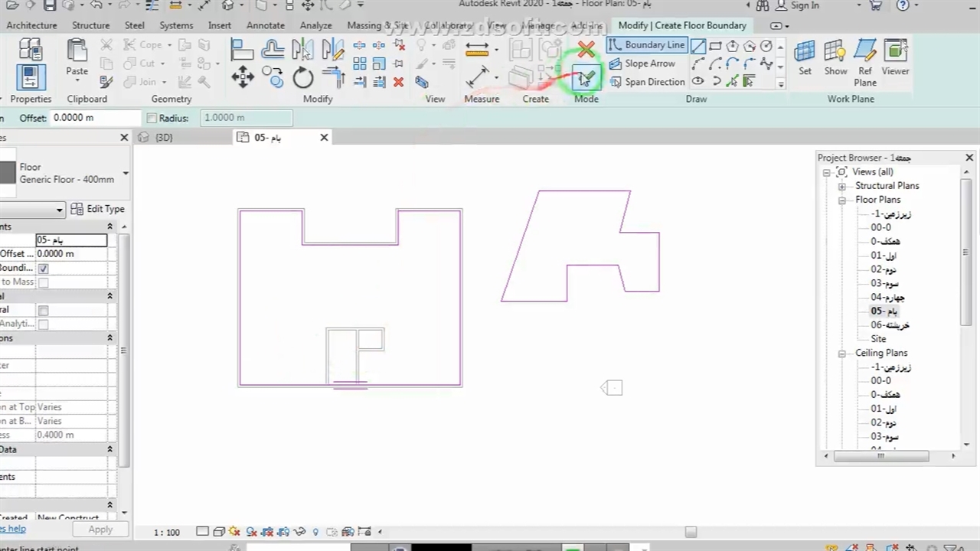This screenshot has height=551, width=980.
Task: Collapse the Floor Plans tree node
Action: pyautogui.click(x=841, y=201)
